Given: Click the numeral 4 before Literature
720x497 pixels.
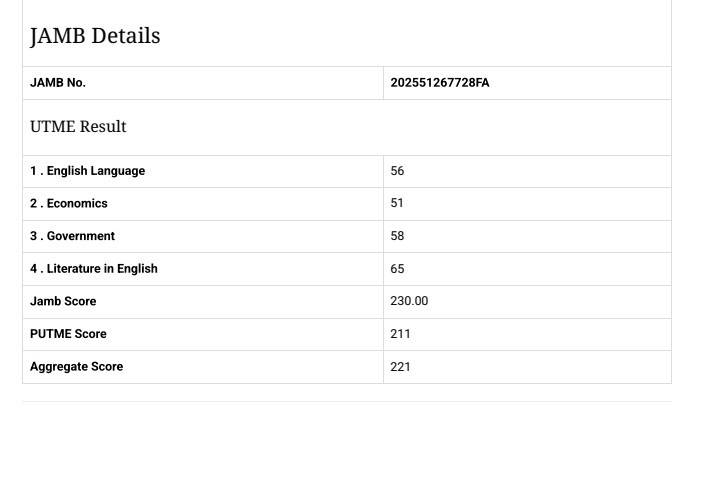Looking at the screenshot, I should (x=34, y=269).
